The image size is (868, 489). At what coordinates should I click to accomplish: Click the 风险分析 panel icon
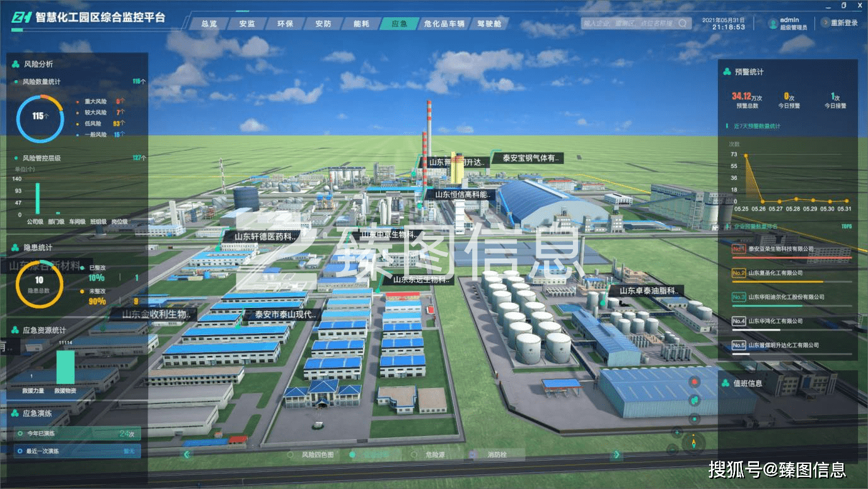pyautogui.click(x=15, y=64)
